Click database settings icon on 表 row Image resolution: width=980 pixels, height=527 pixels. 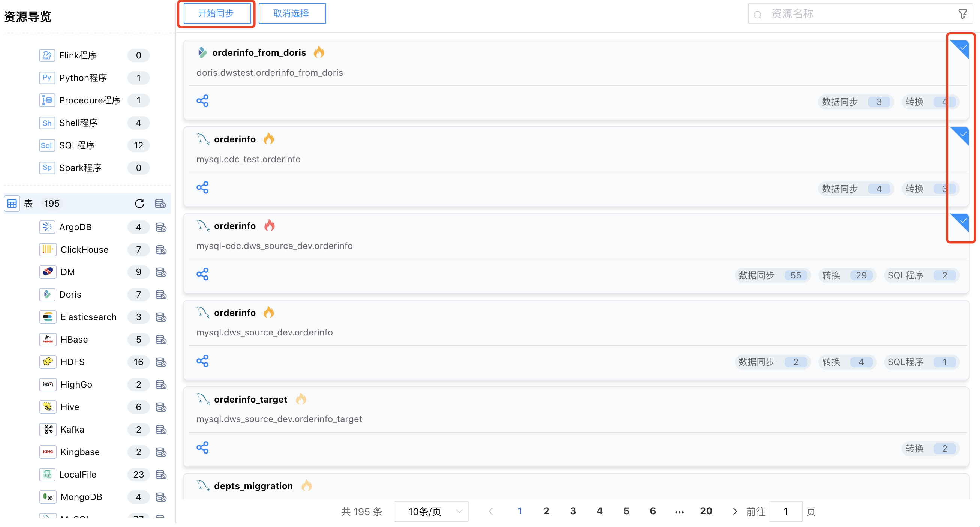pyautogui.click(x=160, y=204)
